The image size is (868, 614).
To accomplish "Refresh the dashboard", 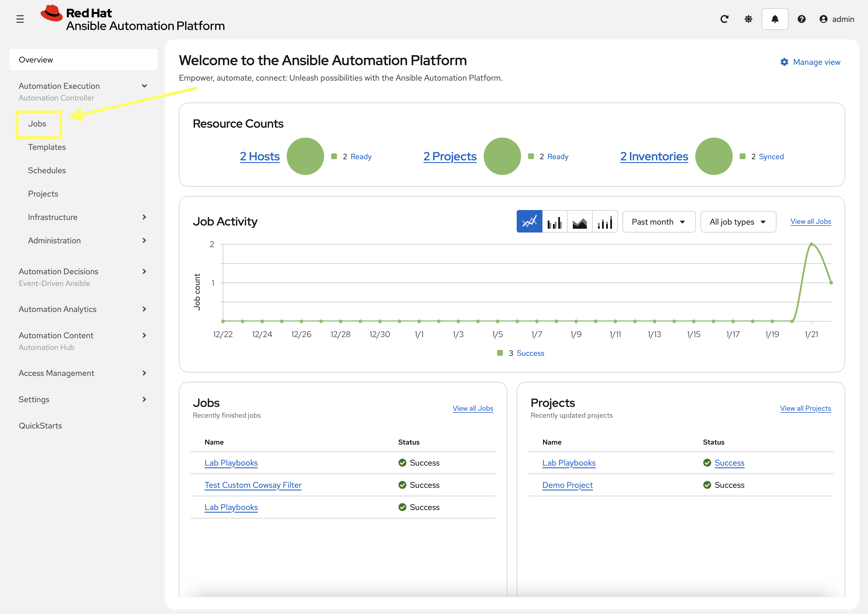I will point(724,19).
